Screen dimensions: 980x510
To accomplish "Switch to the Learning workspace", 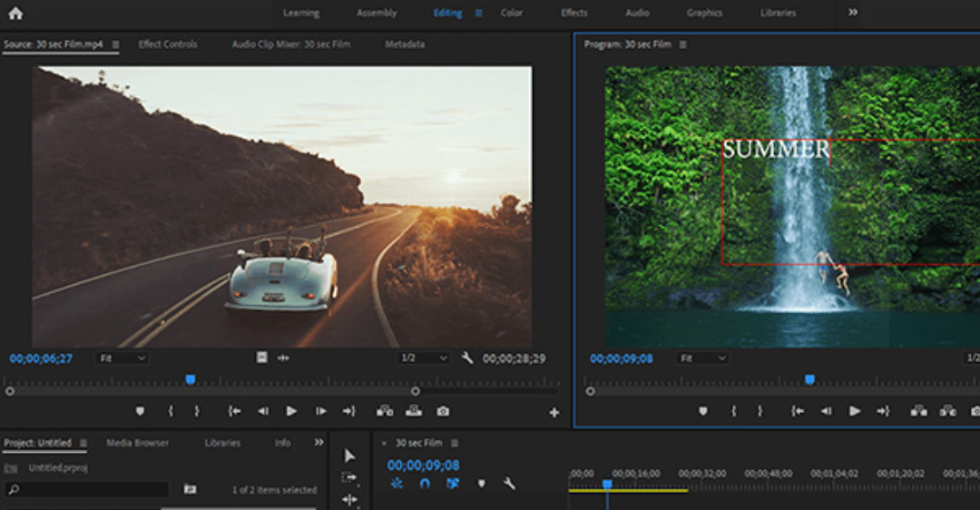I will click(301, 13).
